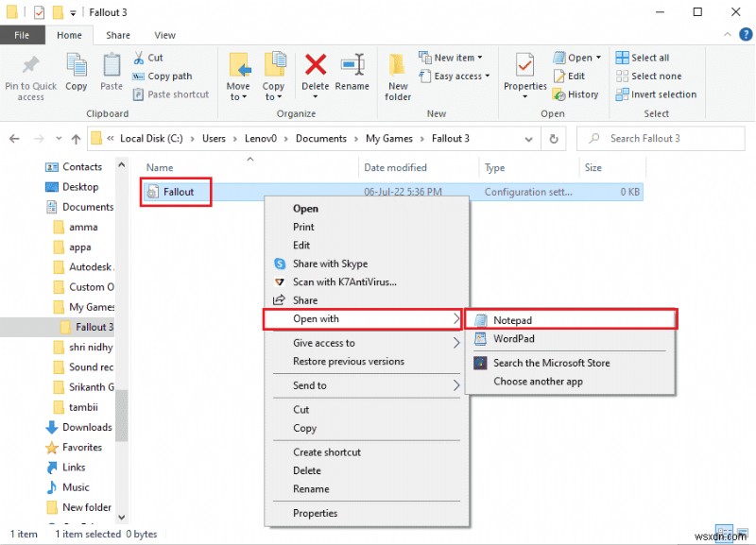
Task: Click navigation pane scroll down arrow
Action: pos(122,518)
